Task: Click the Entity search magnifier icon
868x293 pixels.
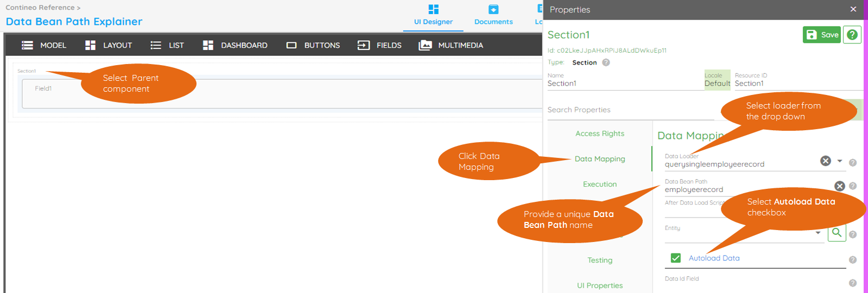Action: coord(837,233)
